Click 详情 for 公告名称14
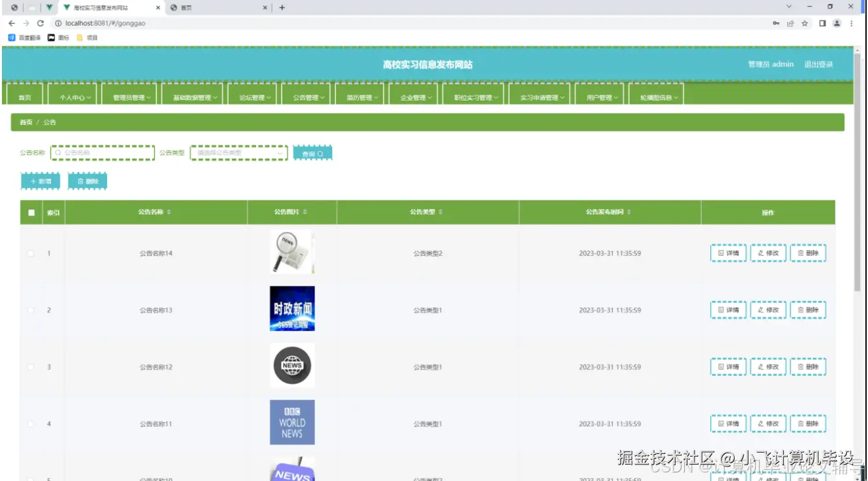The image size is (868, 481). click(728, 253)
